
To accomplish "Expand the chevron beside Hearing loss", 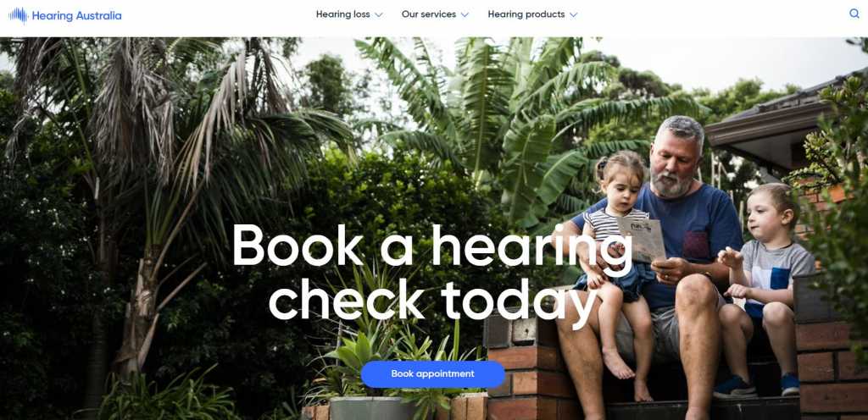I will tap(379, 15).
